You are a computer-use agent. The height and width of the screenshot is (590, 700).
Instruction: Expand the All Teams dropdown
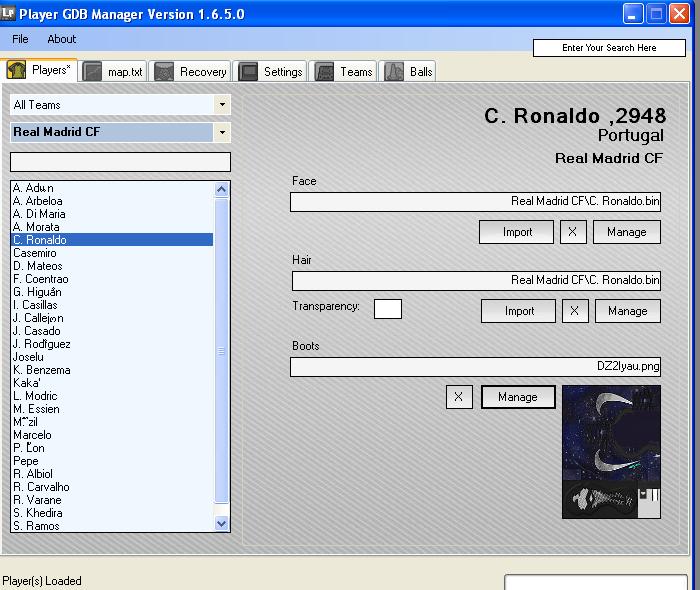tap(222, 105)
